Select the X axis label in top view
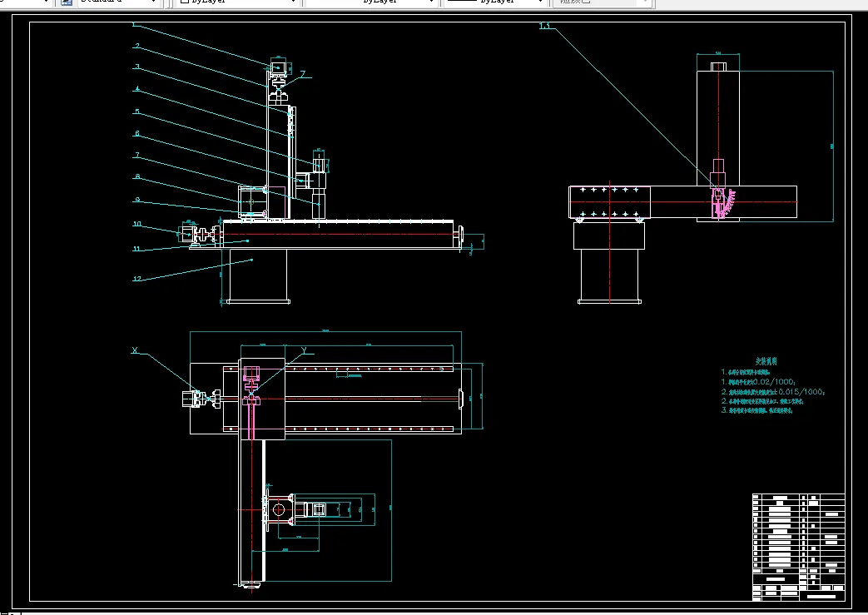 click(134, 350)
